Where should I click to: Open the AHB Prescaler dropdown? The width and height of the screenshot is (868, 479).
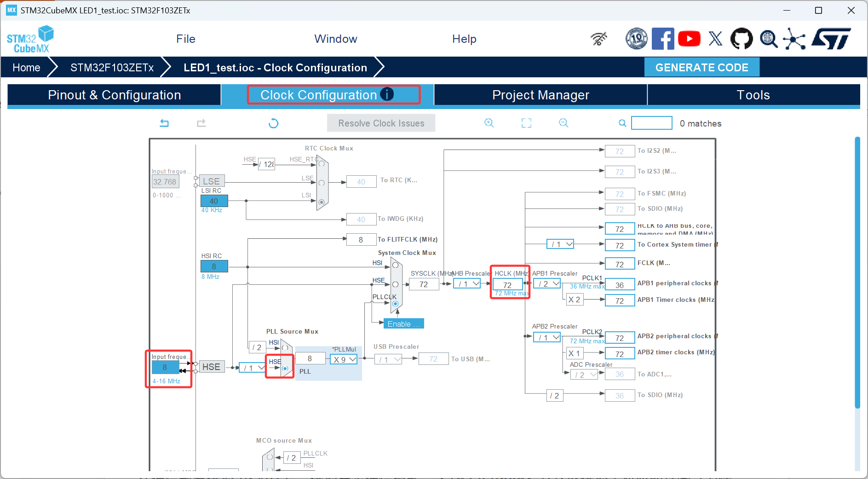[467, 284]
